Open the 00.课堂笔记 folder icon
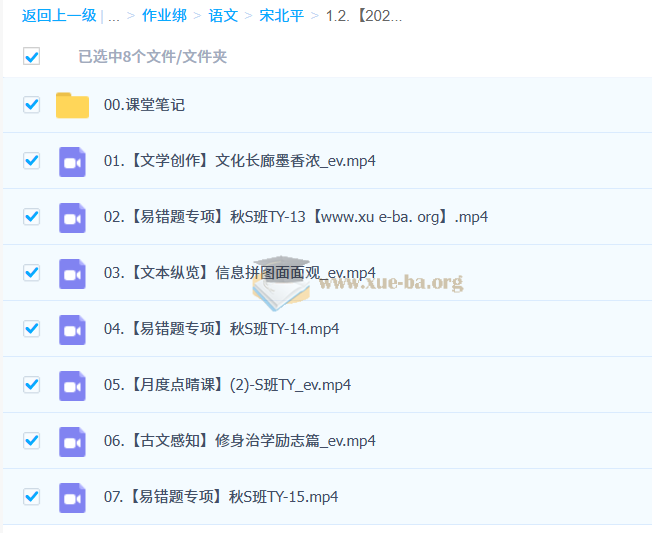The image size is (652, 533). click(72, 105)
